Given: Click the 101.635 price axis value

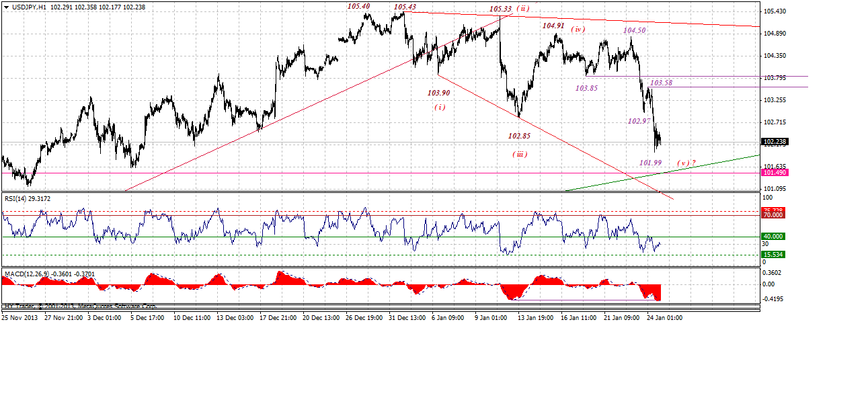Looking at the screenshot, I should click(x=775, y=167).
